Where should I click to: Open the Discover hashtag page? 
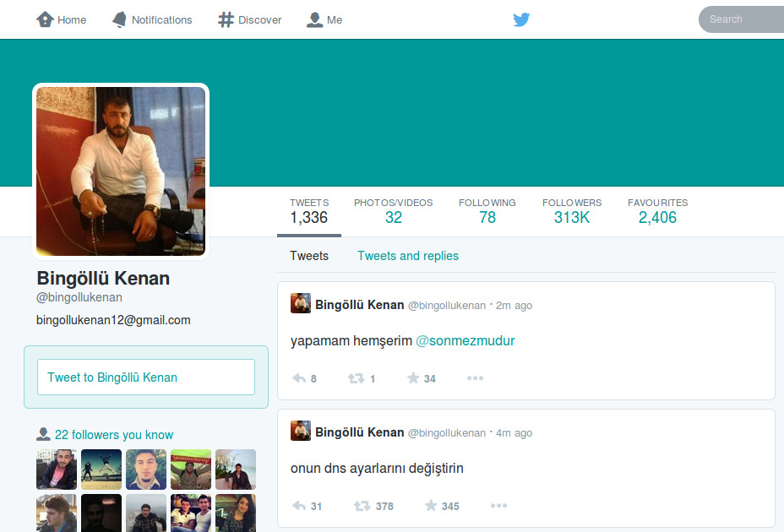pyautogui.click(x=250, y=19)
